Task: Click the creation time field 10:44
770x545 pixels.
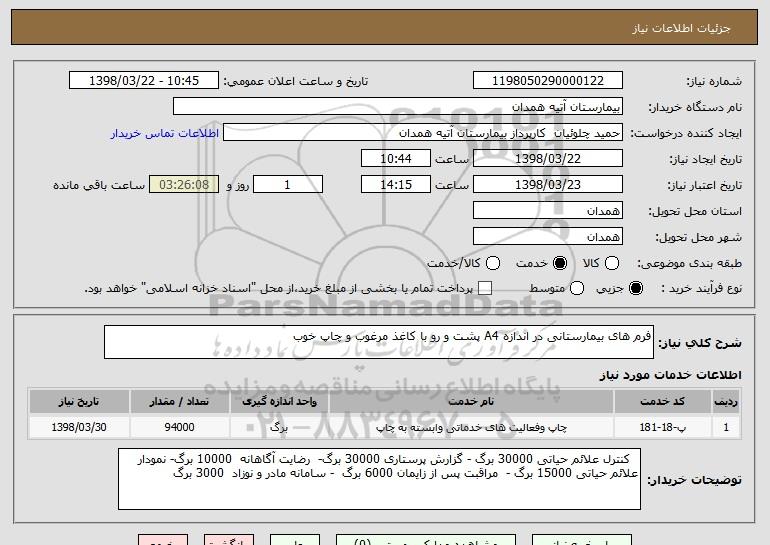Action: [396, 159]
